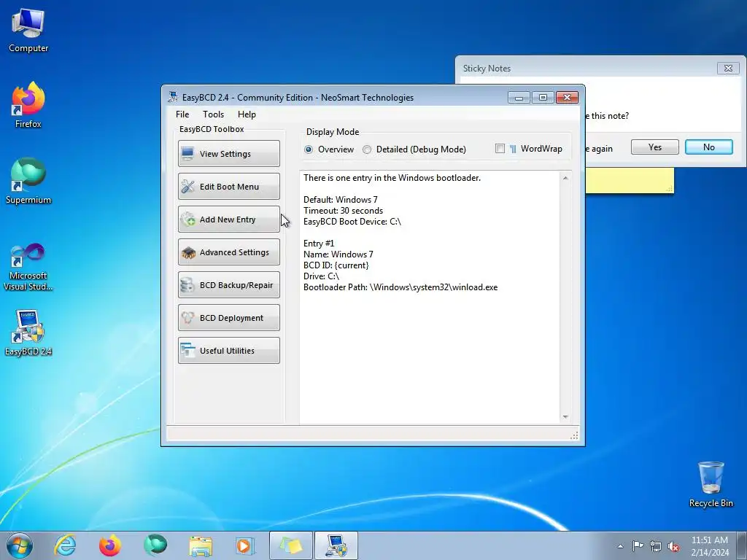Click the scroll up arrow in text pane
The image size is (747, 560).
565,178
